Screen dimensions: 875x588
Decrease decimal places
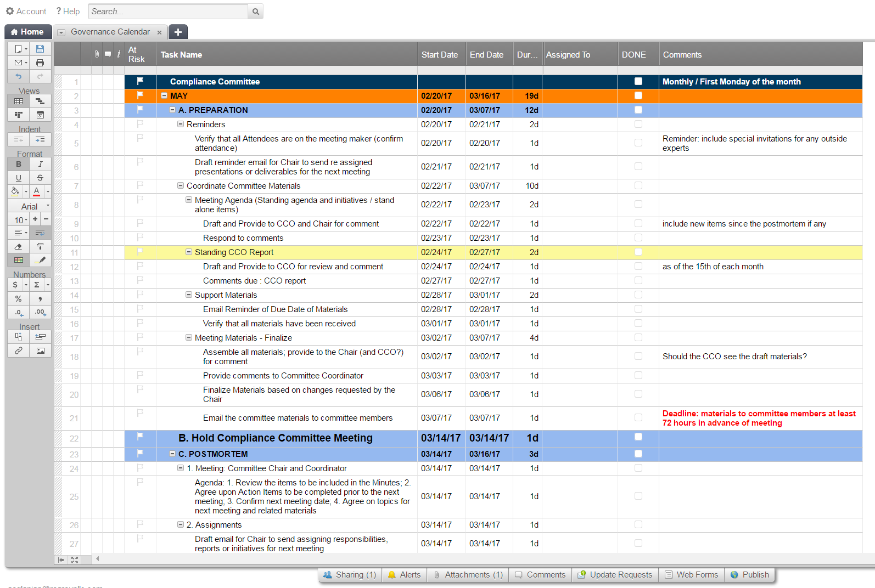coord(19,312)
